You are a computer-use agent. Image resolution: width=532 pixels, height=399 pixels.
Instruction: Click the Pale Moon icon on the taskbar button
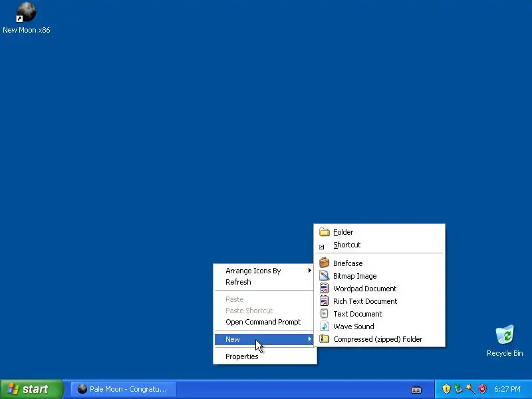click(82, 389)
